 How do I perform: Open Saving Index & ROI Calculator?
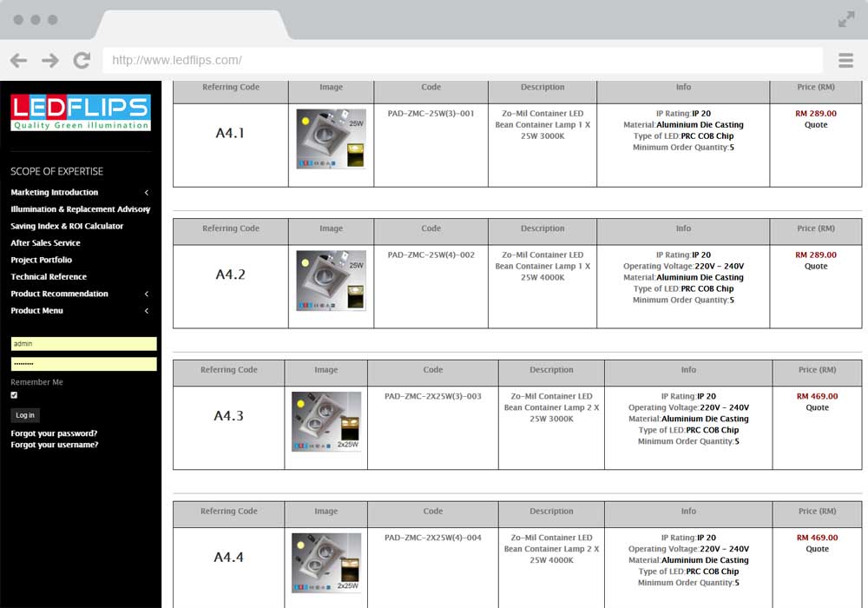pos(67,226)
